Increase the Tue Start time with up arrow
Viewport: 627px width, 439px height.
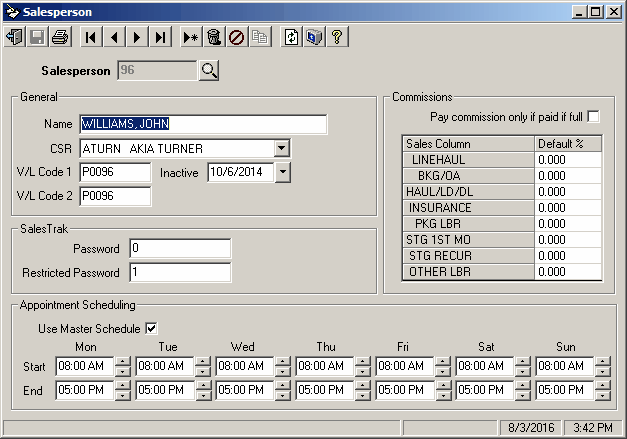203,362
